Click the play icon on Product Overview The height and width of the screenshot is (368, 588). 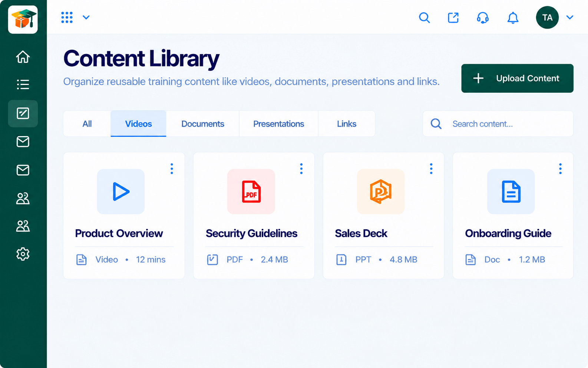(x=121, y=191)
